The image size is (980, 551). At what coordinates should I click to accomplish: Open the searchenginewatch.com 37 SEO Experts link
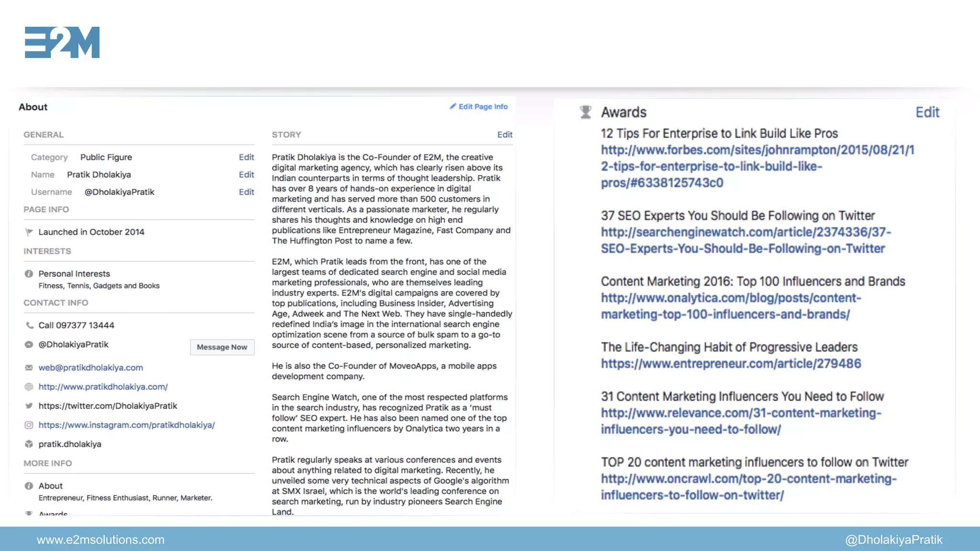746,232
